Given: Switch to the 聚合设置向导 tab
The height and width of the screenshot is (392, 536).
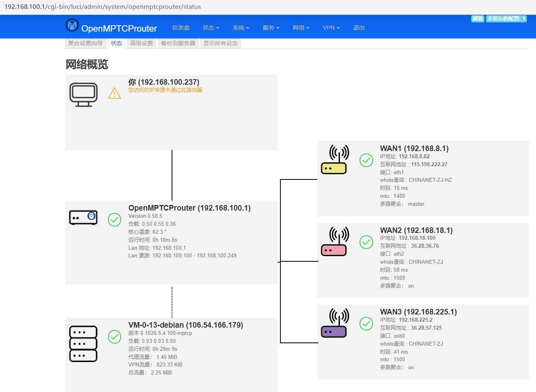Looking at the screenshot, I should [x=85, y=43].
